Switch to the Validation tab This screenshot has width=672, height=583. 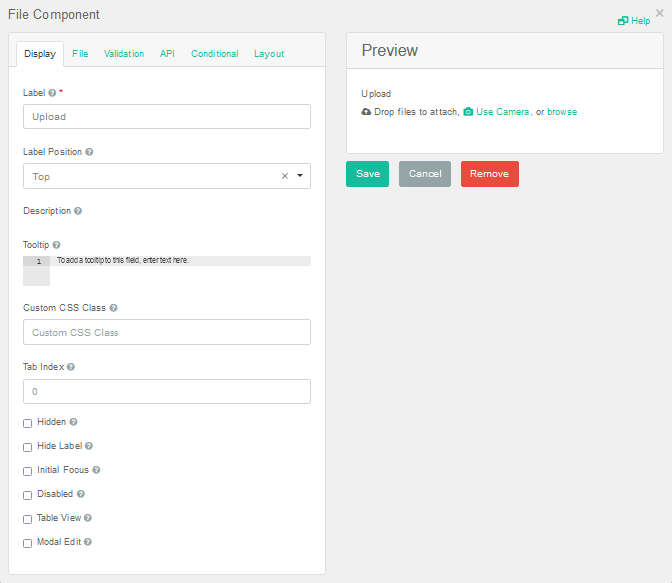[124, 54]
